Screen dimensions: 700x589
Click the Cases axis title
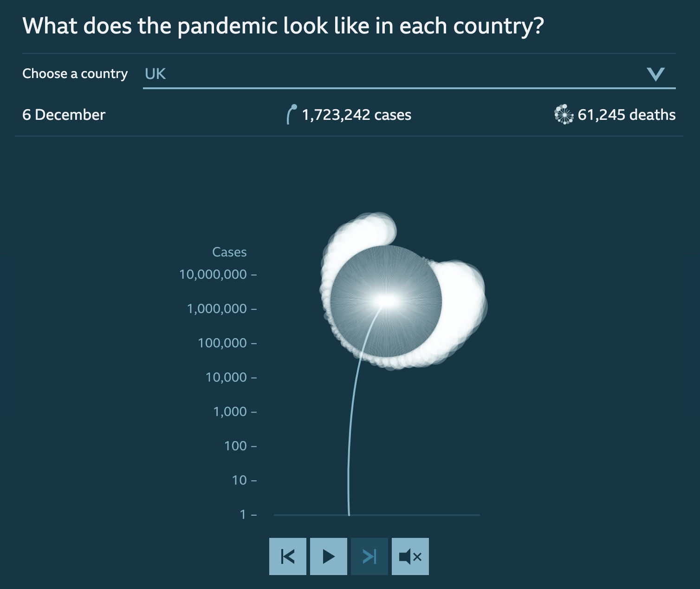(229, 252)
